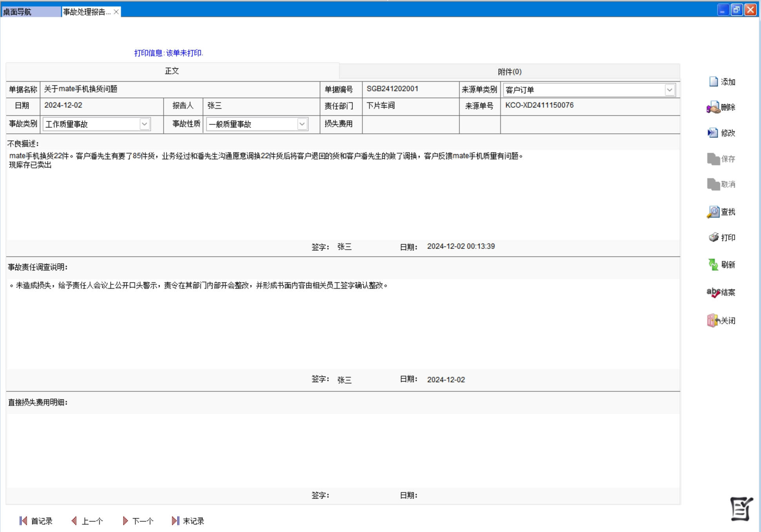Switch to the 附件(0) tab
This screenshot has height=532, width=761.
click(509, 72)
